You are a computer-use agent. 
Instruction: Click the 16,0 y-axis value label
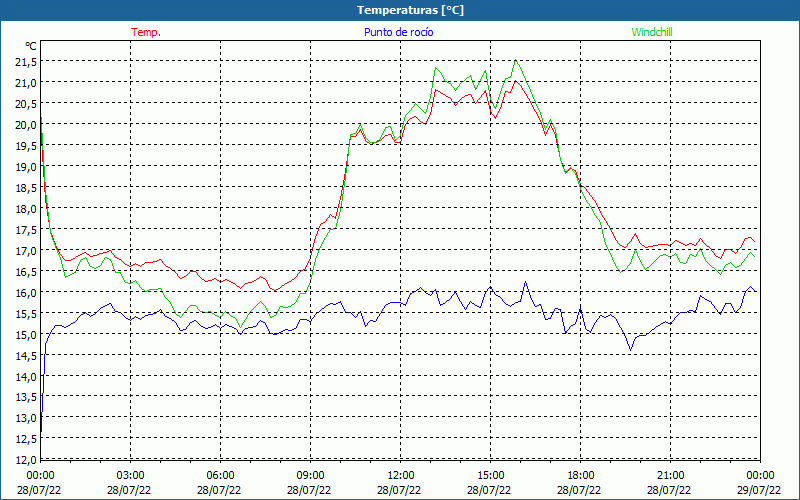(x=26, y=293)
